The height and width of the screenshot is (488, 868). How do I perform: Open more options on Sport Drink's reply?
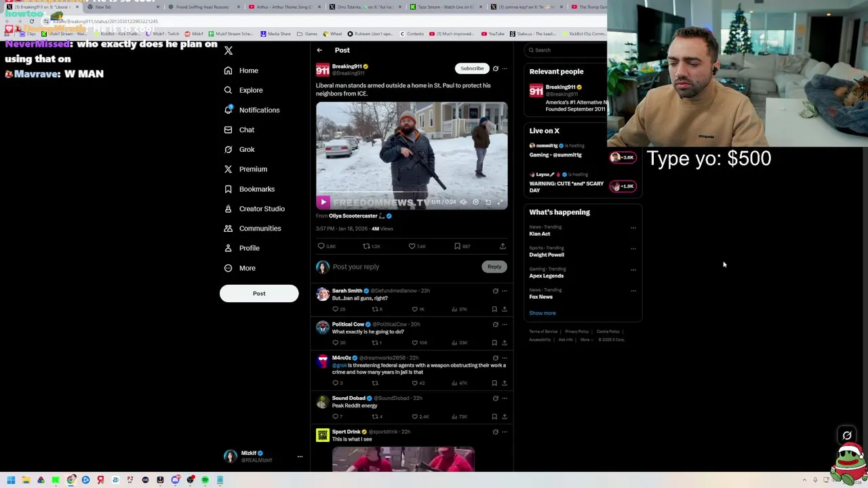pyautogui.click(x=505, y=432)
